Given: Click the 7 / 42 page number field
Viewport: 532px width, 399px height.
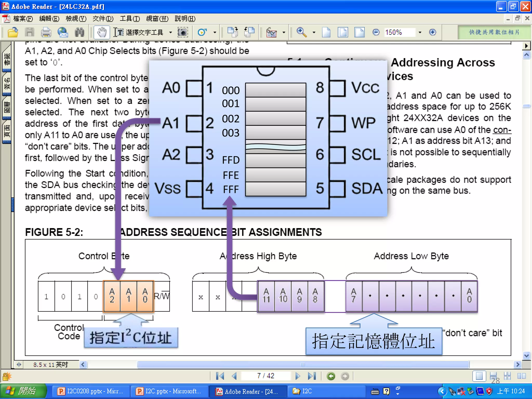Looking at the screenshot, I should [265, 376].
